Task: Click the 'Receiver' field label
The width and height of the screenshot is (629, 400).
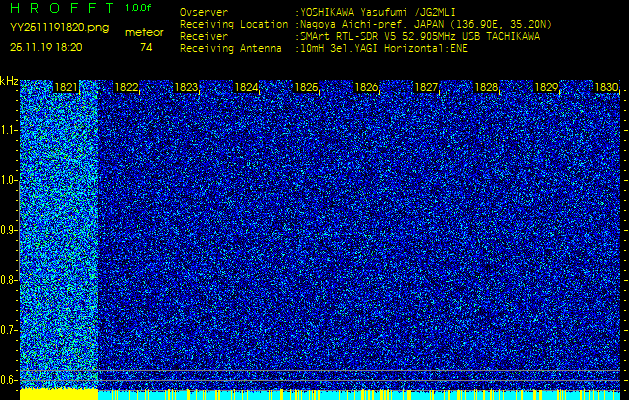Action: (x=203, y=37)
